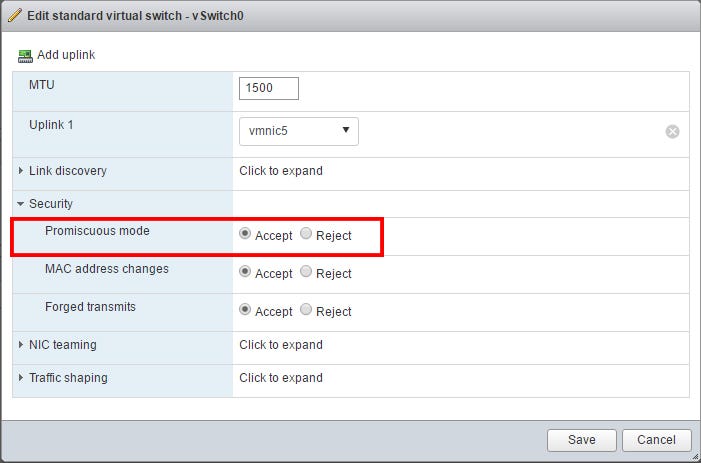Select Accept for MAC address changes
This screenshot has width=701, height=463.
(246, 272)
